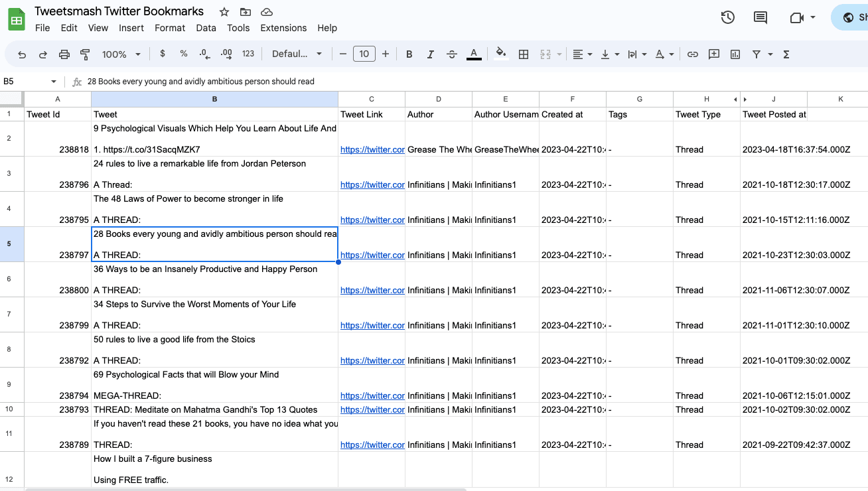Viewport: 868px width, 491px height.
Task: Format as percent
Action: 184,54
